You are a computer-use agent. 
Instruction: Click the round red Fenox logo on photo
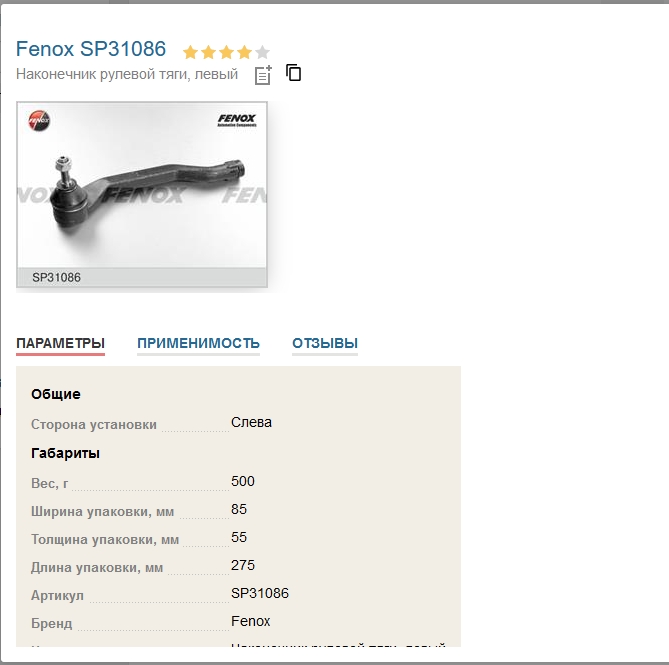click(39, 120)
